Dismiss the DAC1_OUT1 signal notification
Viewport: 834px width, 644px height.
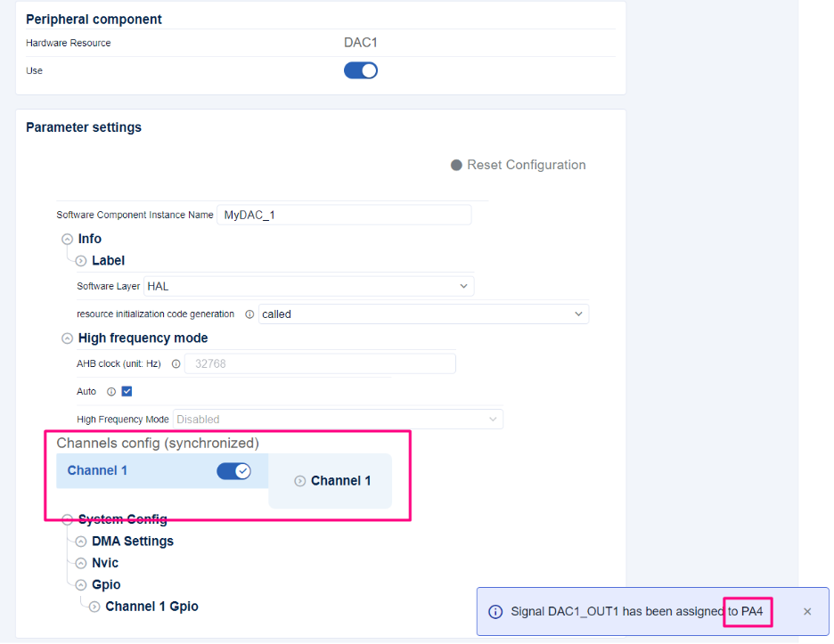[807, 612]
